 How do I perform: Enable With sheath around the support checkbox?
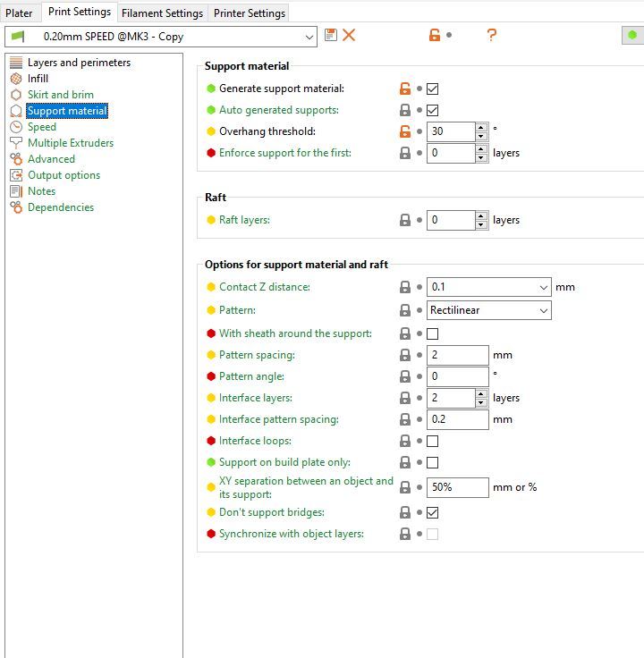click(432, 333)
